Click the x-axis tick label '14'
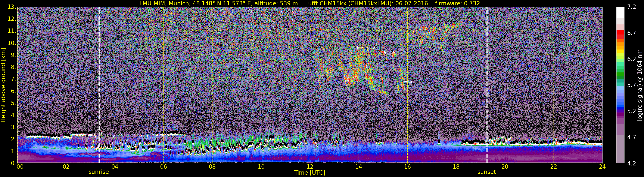 pyautogui.click(x=358, y=167)
